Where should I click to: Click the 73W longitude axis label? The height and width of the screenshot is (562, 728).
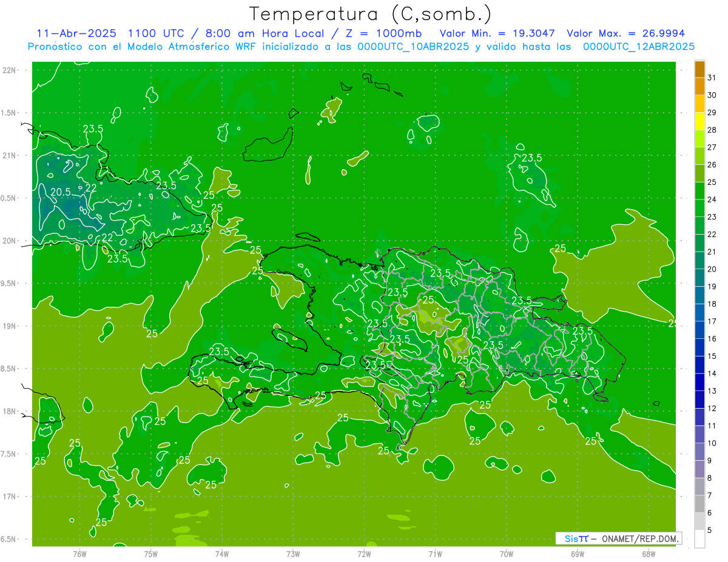tap(292, 554)
